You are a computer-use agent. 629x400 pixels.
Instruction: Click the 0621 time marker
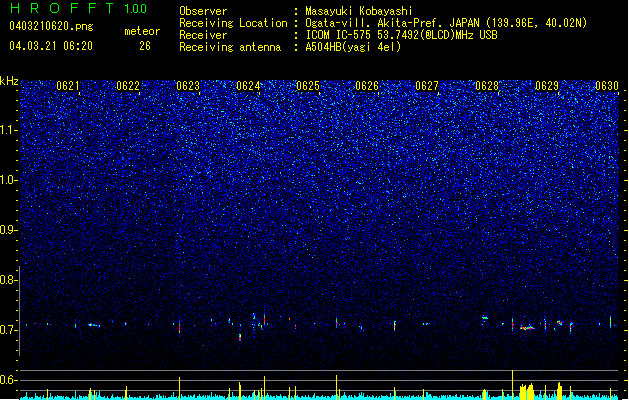68,86
